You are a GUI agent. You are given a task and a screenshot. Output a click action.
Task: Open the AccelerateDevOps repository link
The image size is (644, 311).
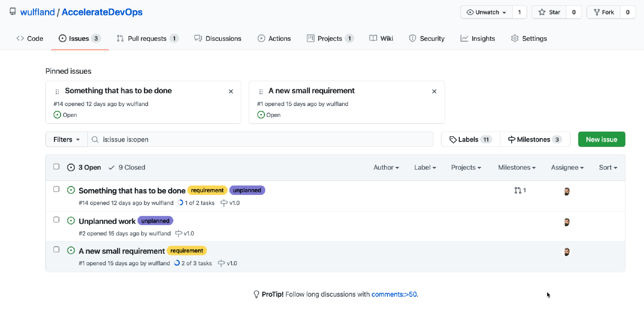(x=102, y=12)
